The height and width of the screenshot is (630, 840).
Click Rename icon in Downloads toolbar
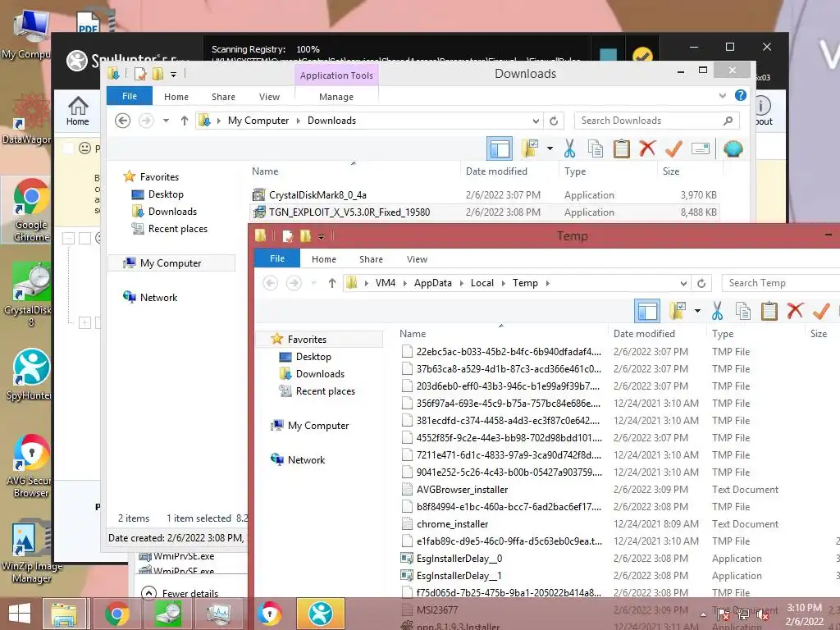[701, 148]
